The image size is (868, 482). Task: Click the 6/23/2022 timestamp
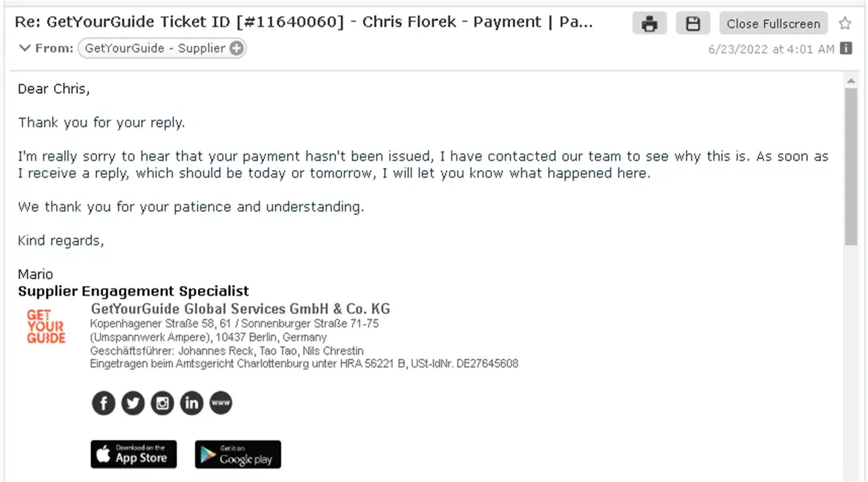point(771,49)
